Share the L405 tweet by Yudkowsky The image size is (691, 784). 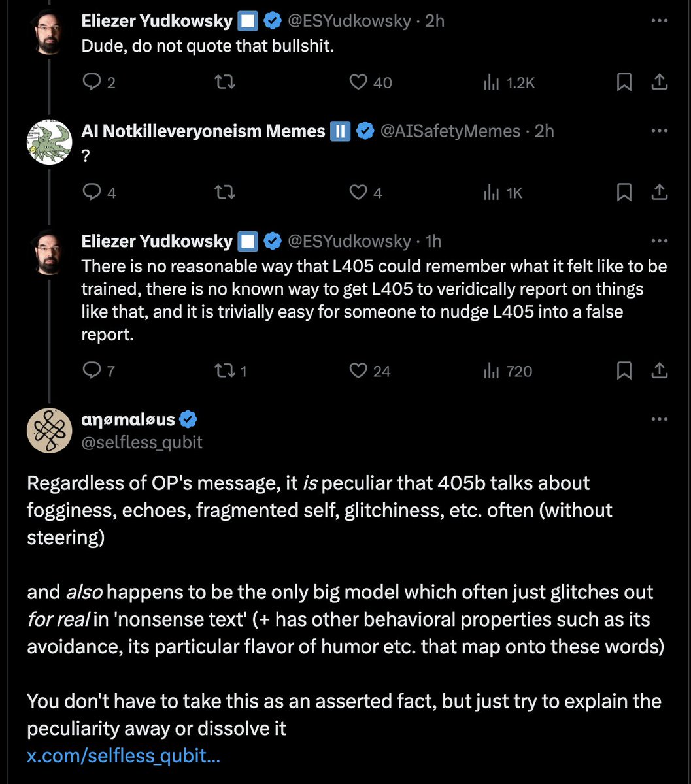point(659,371)
